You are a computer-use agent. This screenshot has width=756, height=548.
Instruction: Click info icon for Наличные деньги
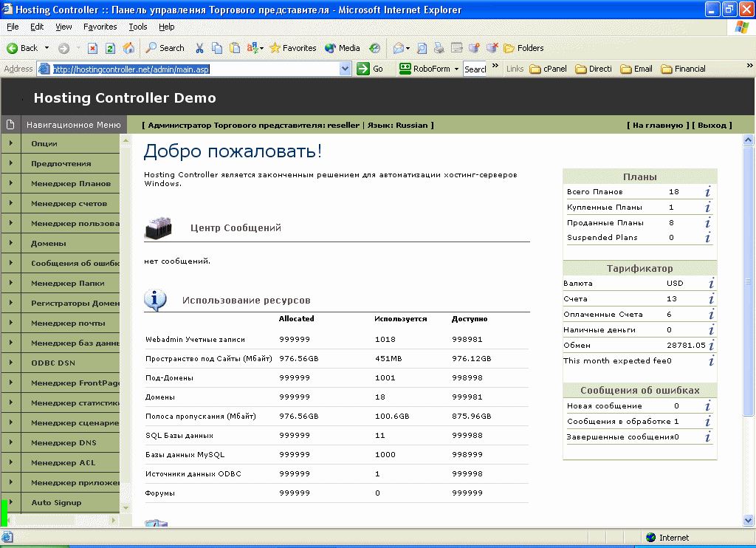pos(711,329)
